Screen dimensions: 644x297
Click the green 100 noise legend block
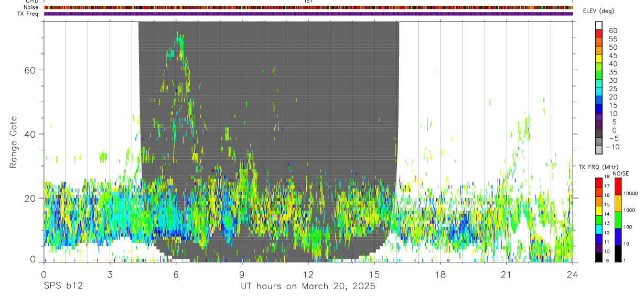tap(617, 220)
